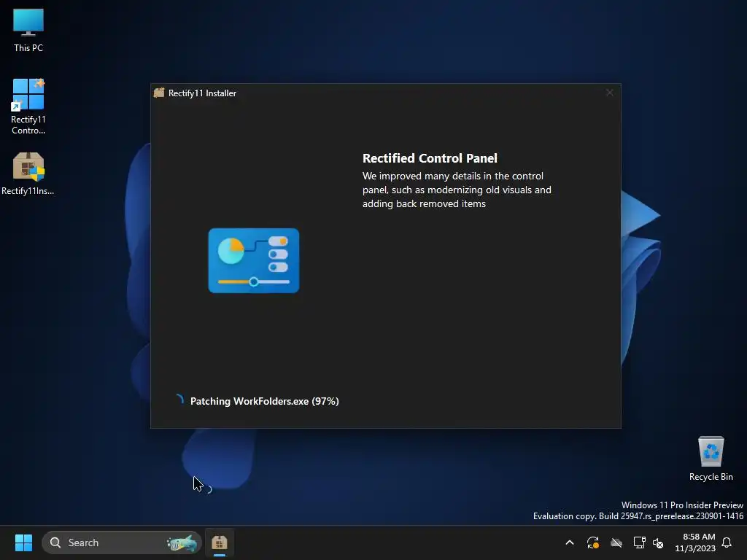Activate the Rectify11 Installer taskbar button
Screen dimensions: 747x560
pyautogui.click(x=219, y=542)
